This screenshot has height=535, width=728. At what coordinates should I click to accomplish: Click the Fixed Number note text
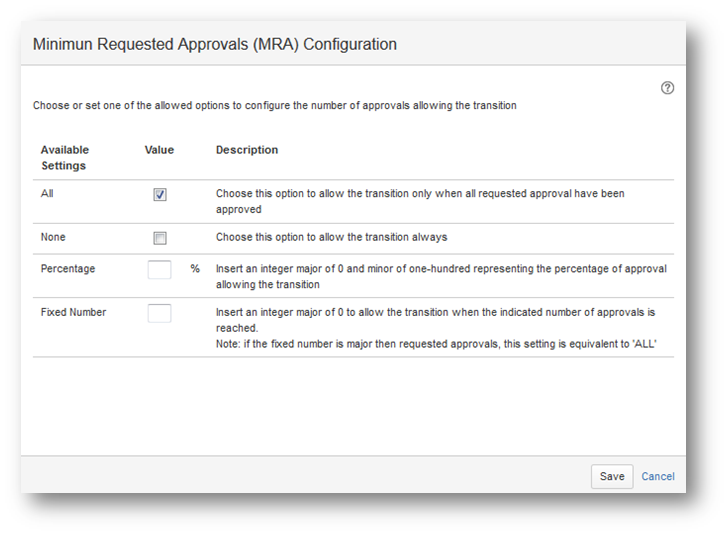[435, 343]
